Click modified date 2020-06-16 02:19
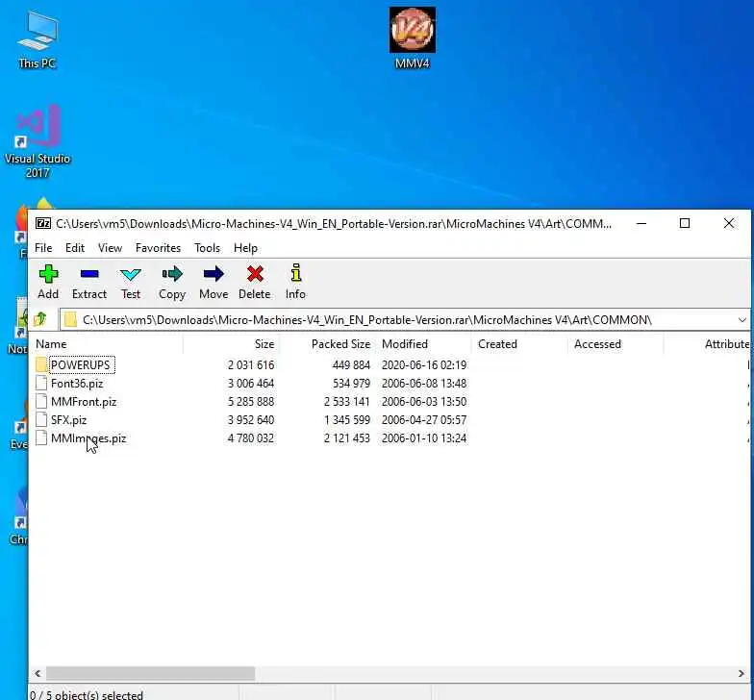 point(424,365)
